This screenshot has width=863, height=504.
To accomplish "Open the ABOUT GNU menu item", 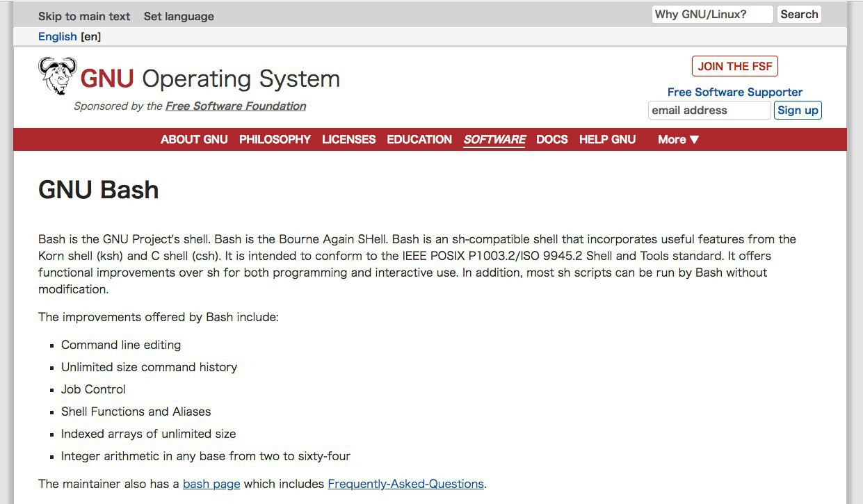I will click(x=194, y=139).
